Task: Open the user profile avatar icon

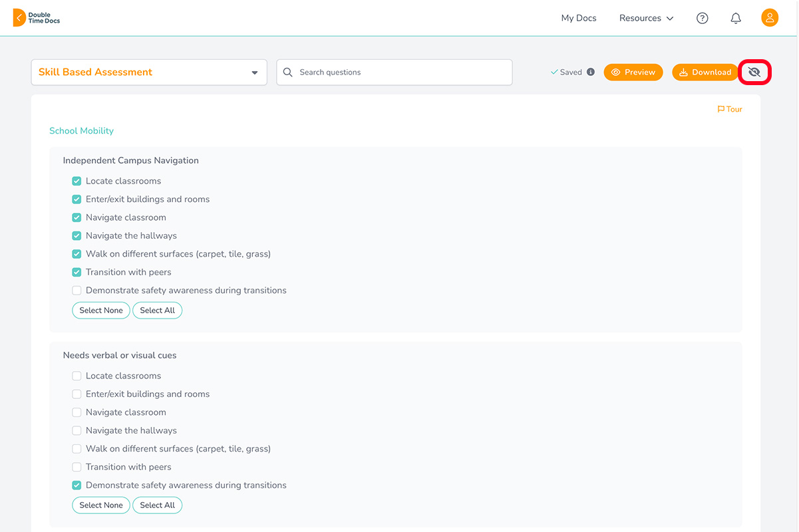Action: tap(770, 17)
